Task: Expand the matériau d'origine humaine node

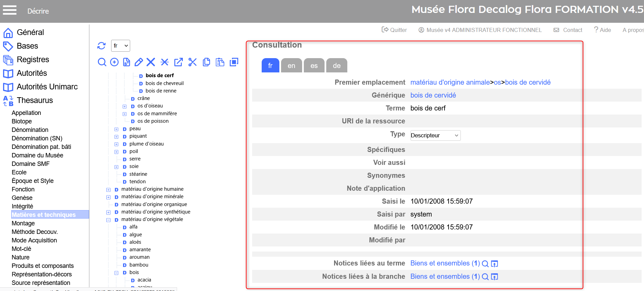Action: pyautogui.click(x=108, y=190)
